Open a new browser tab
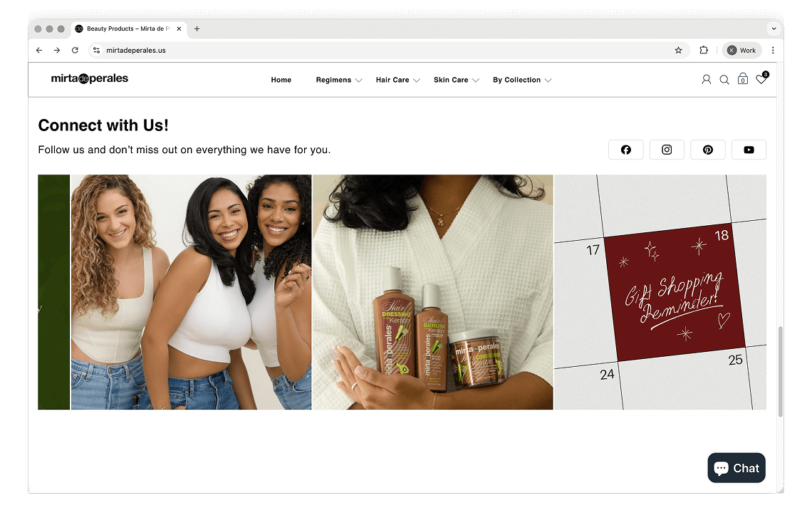 tap(197, 29)
